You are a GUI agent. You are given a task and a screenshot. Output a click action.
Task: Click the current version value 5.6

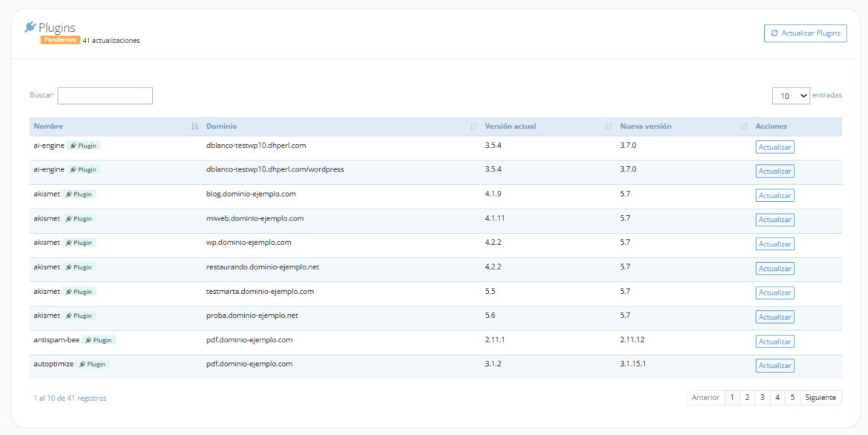(490, 315)
